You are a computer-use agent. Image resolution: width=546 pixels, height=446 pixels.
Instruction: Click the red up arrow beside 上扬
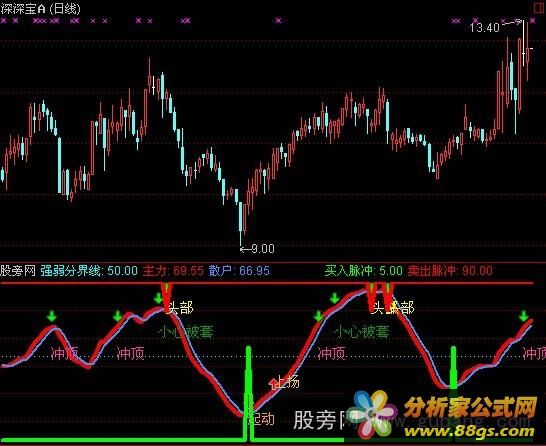(273, 383)
